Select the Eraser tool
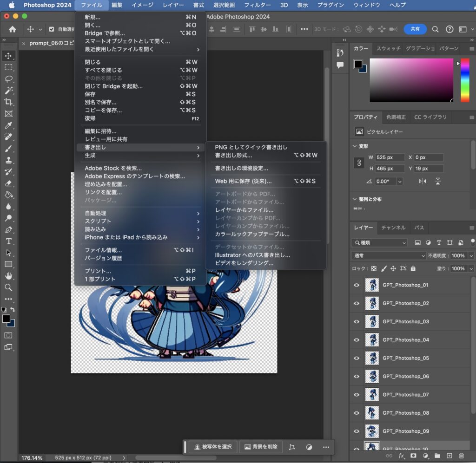The height and width of the screenshot is (463, 476). pyautogui.click(x=8, y=183)
